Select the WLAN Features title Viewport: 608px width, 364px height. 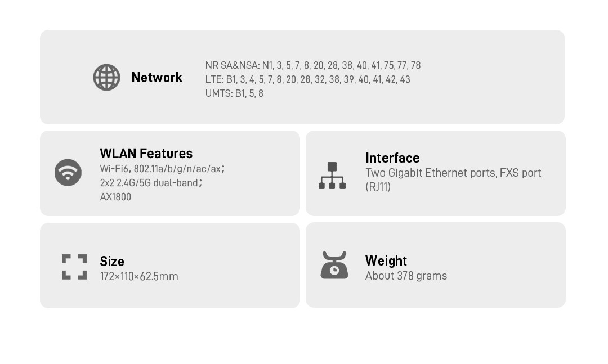146,154
